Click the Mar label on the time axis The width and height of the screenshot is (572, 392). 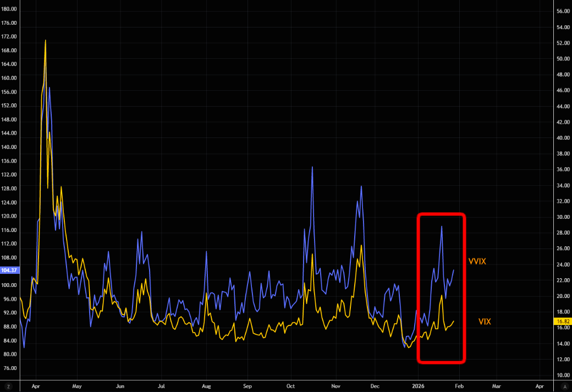(x=496, y=386)
